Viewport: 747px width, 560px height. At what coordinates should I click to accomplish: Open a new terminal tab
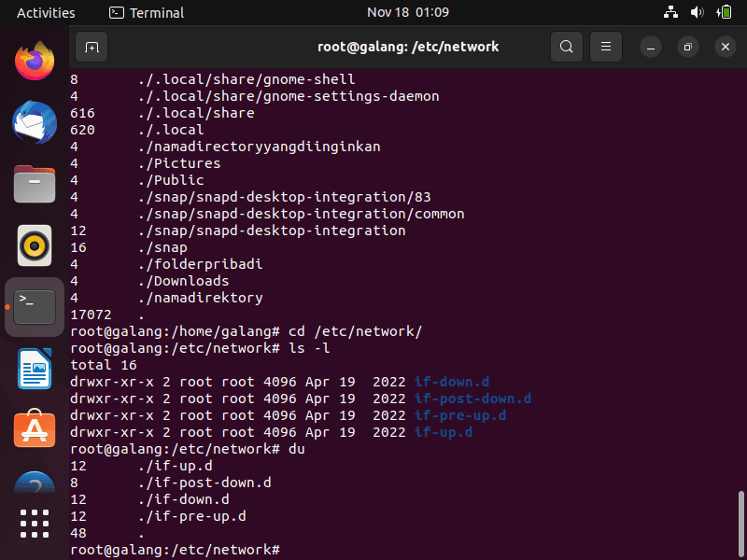(92, 47)
